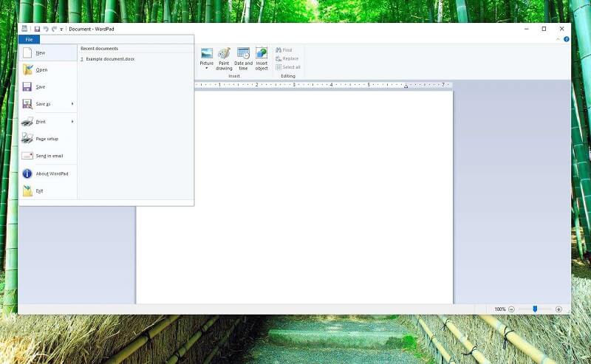Save via the quick access floppy icon
This screenshot has width=591, height=364.
click(37, 29)
